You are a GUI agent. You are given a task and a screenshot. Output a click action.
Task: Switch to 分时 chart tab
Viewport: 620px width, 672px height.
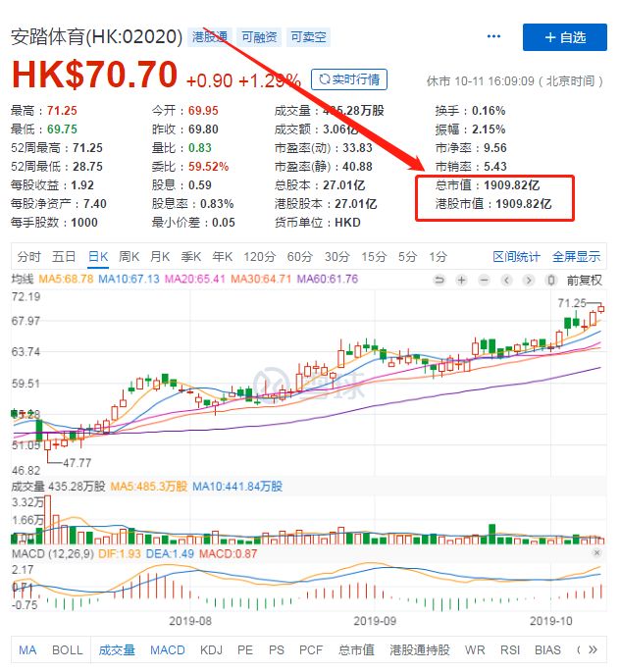(28, 257)
